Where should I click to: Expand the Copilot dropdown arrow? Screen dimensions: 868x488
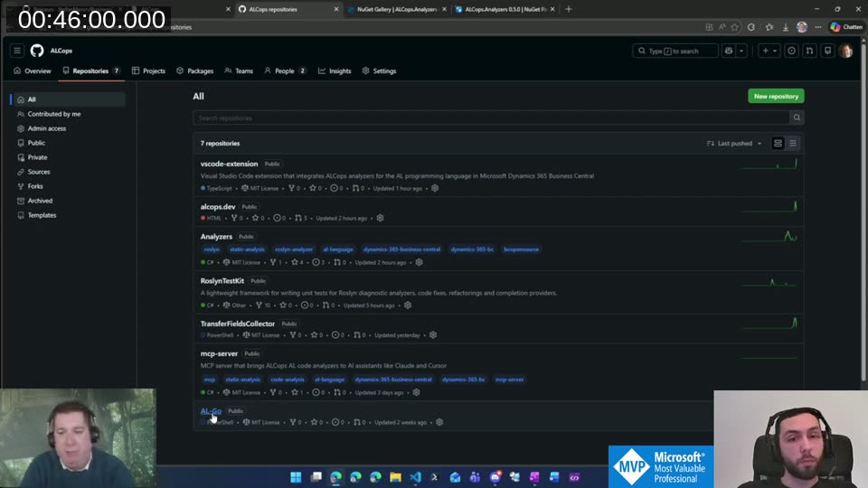(741, 51)
